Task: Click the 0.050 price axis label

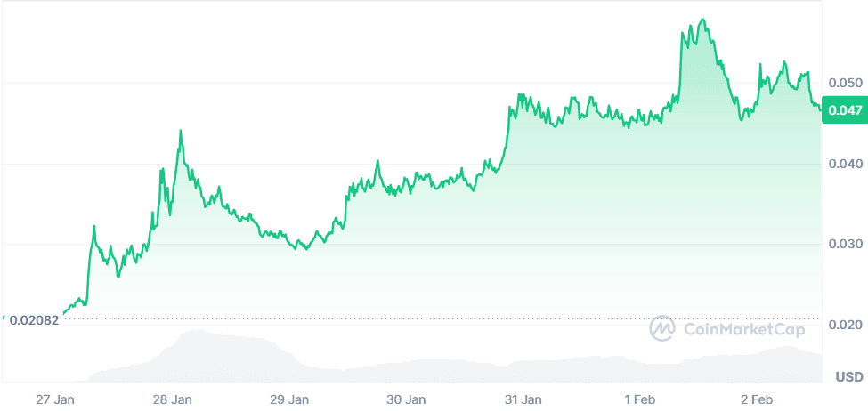Action: [x=844, y=83]
